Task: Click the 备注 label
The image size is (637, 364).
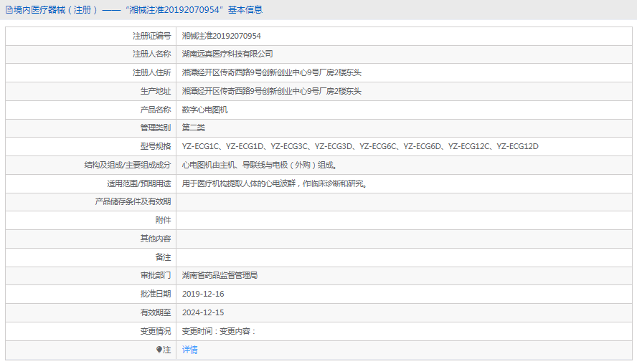Action: click(x=163, y=257)
